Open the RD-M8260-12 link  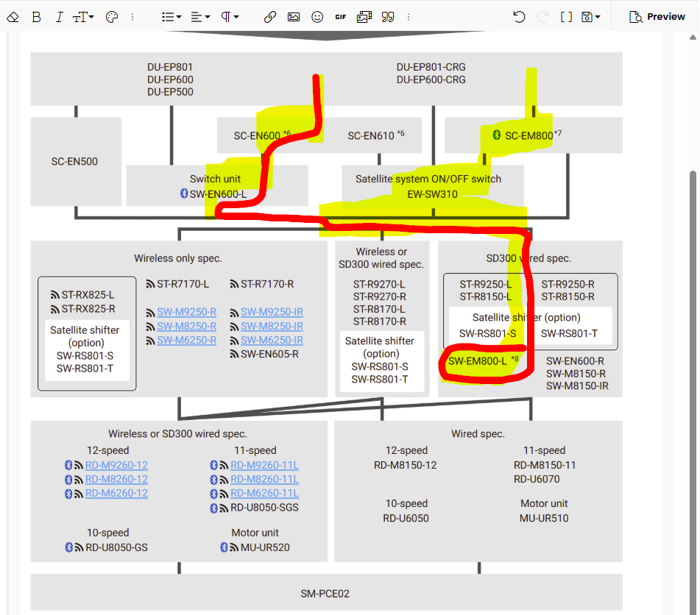pos(116,479)
